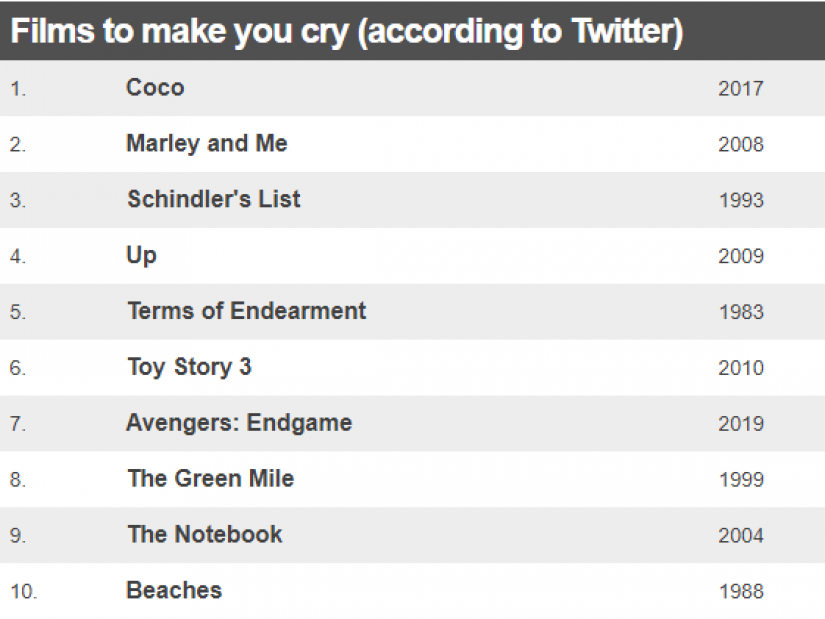Select the film title Coco
825x619 pixels.
coord(155,87)
